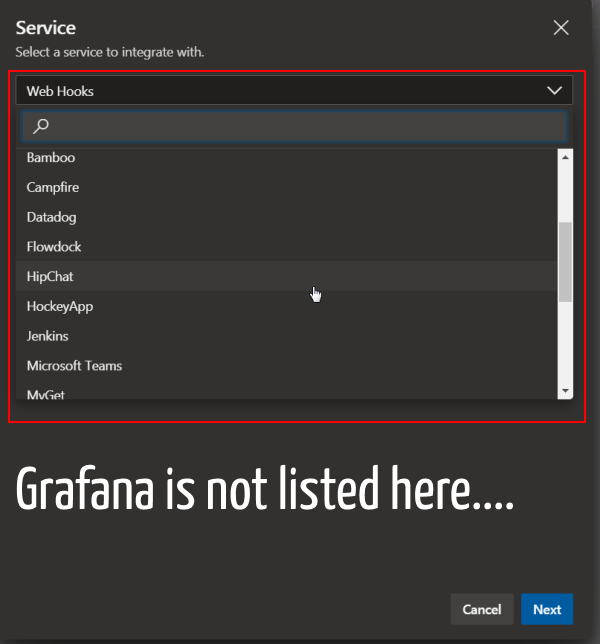Click the Next button

tap(547, 609)
